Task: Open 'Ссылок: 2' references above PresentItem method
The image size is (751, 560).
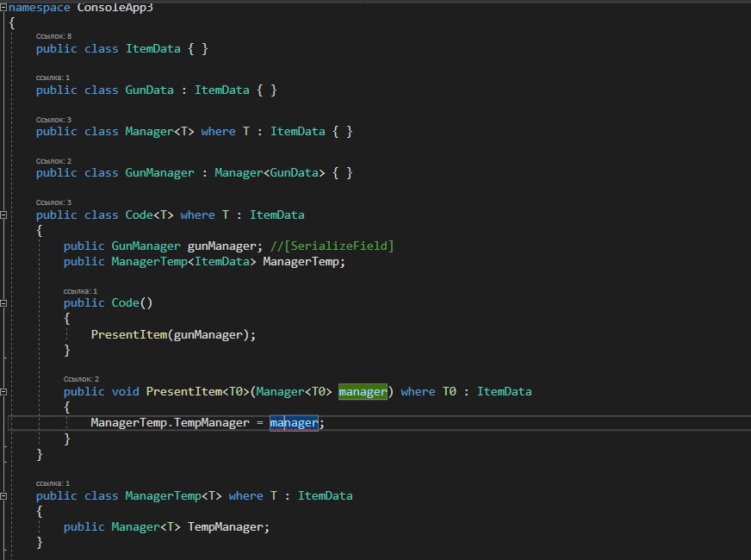Action: tap(81, 379)
